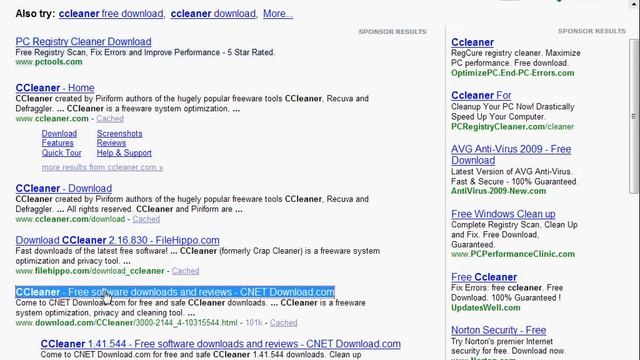Open the Free Ccleaner sidebar ad
The width and height of the screenshot is (640, 360).
click(484, 277)
